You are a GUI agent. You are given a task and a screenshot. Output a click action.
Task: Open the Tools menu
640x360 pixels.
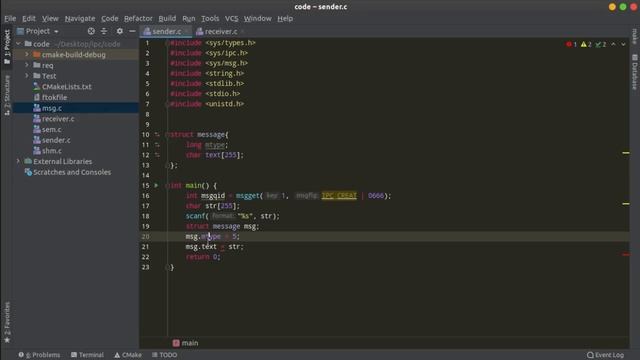(x=210, y=18)
